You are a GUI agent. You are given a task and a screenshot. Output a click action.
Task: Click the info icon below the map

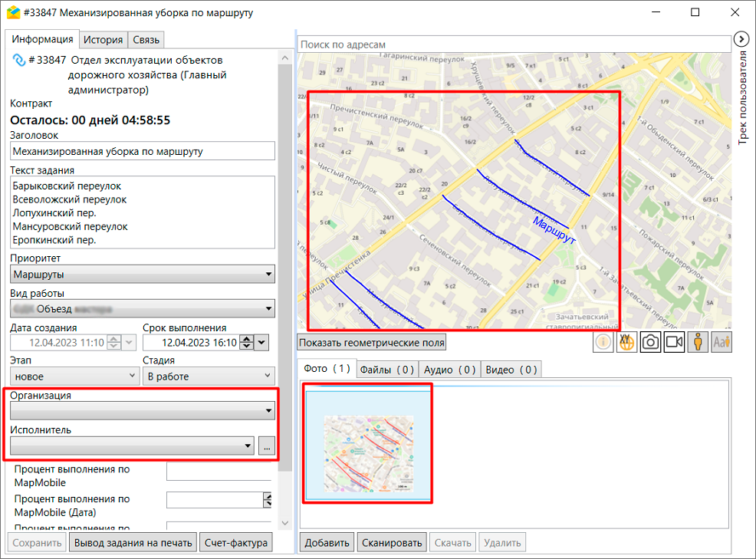point(603,343)
